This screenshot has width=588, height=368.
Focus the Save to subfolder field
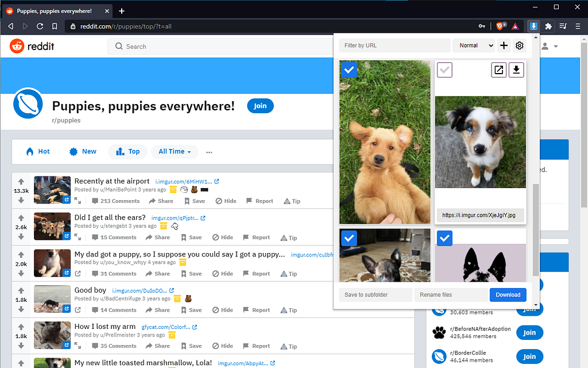coord(376,295)
